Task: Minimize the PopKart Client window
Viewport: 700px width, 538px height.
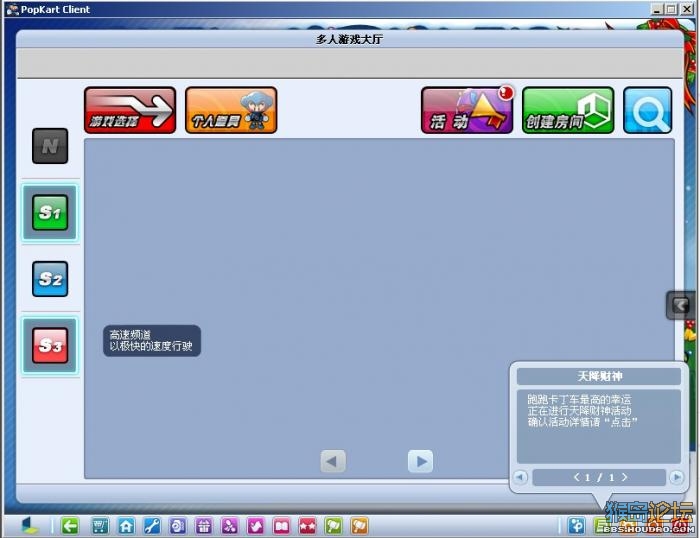Action: [x=657, y=9]
